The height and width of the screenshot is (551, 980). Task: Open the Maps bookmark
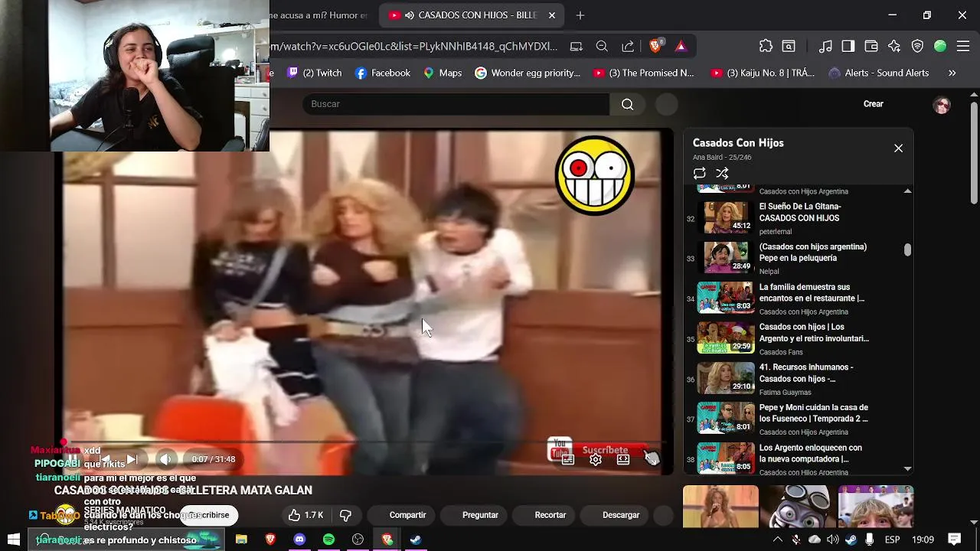(443, 73)
